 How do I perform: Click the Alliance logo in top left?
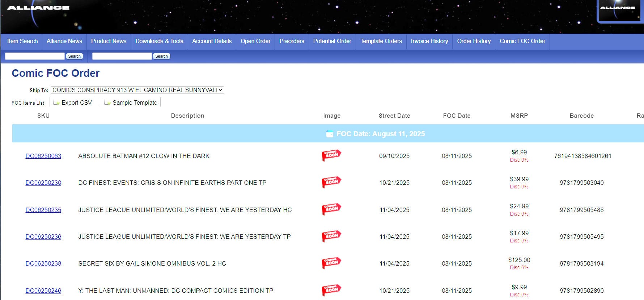[38, 8]
